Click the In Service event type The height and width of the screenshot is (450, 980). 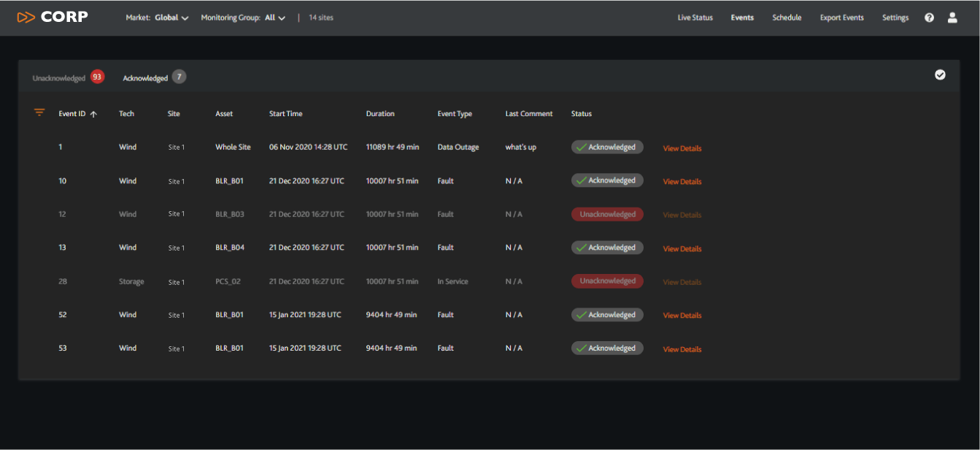(452, 282)
